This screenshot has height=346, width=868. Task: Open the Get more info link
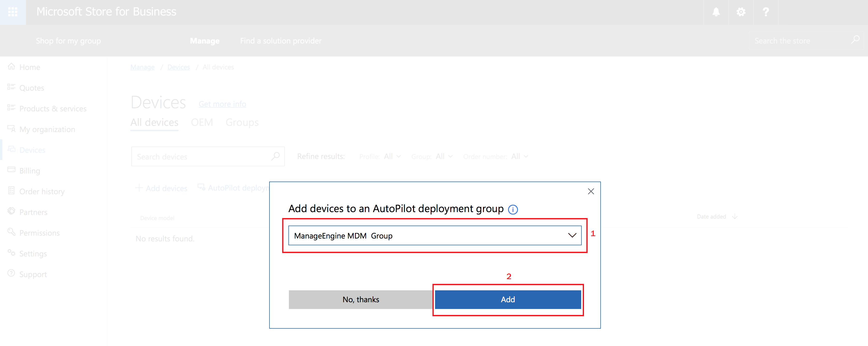pos(222,104)
